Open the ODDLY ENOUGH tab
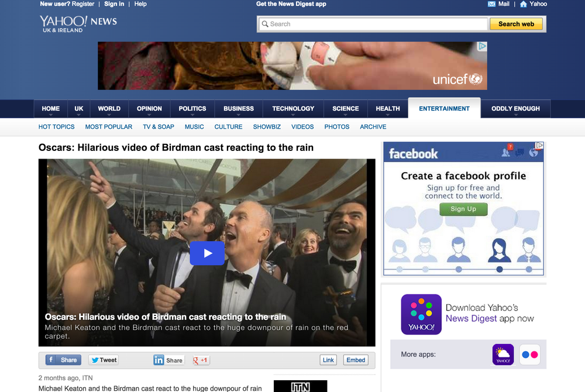 515,109
